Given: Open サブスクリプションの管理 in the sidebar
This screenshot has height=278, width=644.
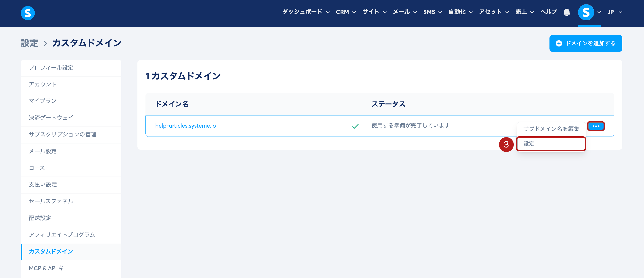Looking at the screenshot, I should point(71,135).
